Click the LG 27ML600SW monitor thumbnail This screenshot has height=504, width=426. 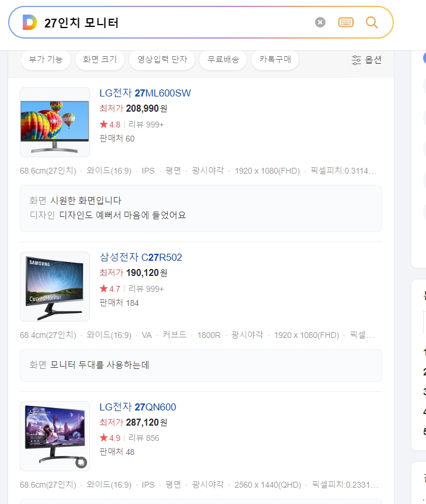(x=55, y=122)
